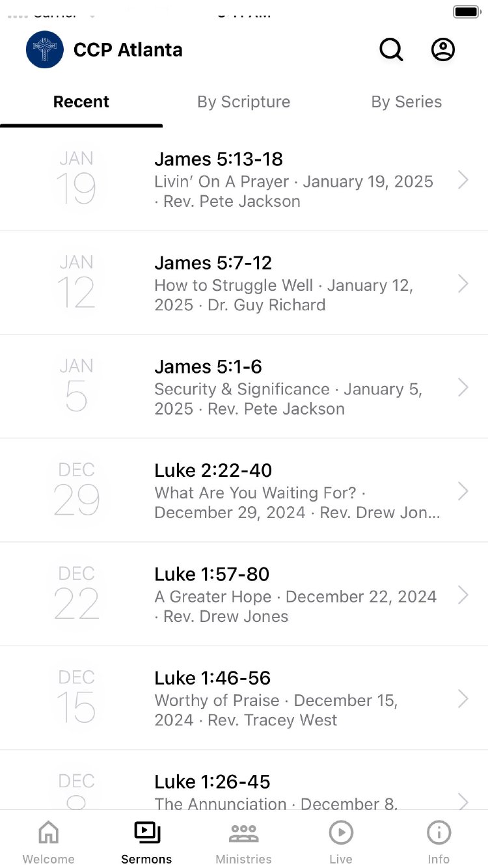Open the Luke 1:26-45 sermon entry
This screenshot has width=488, height=868.
(x=213, y=782)
